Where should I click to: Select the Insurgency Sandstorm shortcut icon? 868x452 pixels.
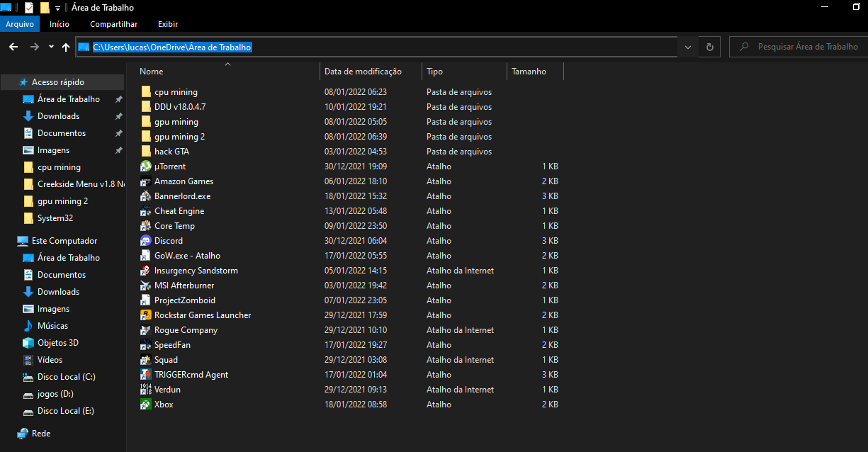pos(146,271)
